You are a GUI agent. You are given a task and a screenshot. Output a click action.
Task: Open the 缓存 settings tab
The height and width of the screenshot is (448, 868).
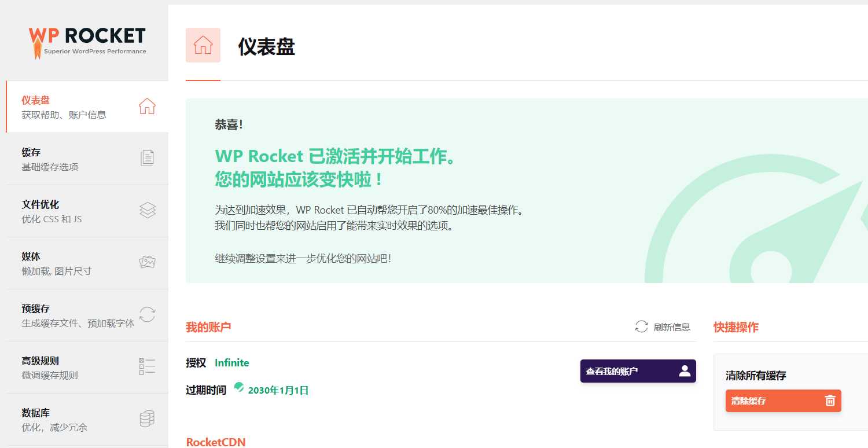(x=87, y=159)
